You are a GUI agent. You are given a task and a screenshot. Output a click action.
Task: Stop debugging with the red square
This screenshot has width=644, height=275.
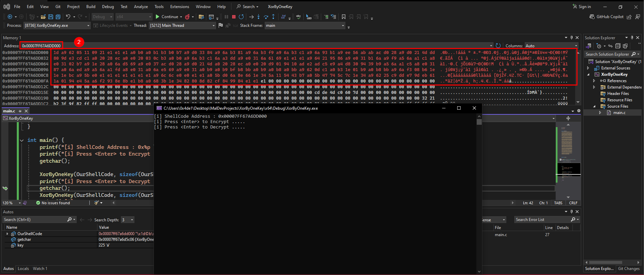coord(234,17)
